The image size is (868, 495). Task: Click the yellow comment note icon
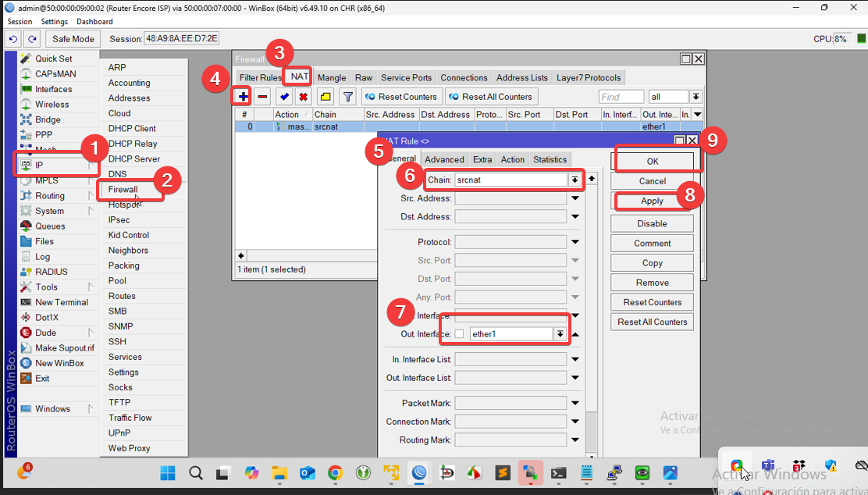click(x=325, y=97)
